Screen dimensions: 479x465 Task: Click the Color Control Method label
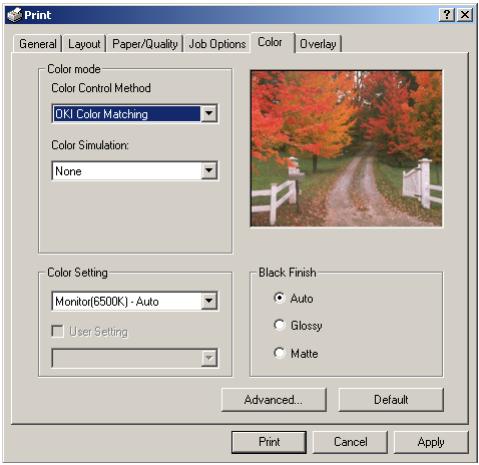pos(101,88)
